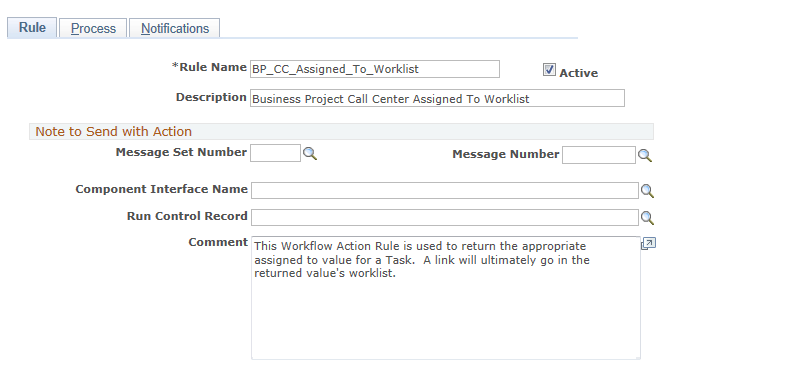
Task: Click the Run Control Record field
Action: (x=445, y=217)
